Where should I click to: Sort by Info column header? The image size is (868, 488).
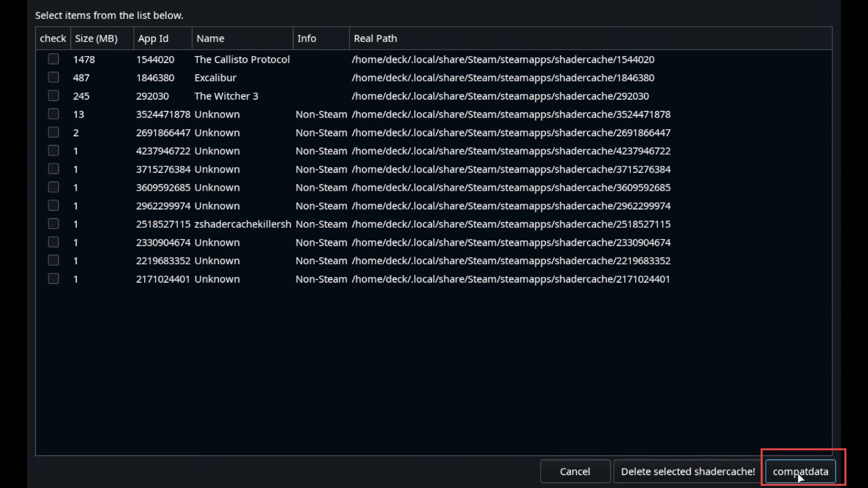coord(321,38)
